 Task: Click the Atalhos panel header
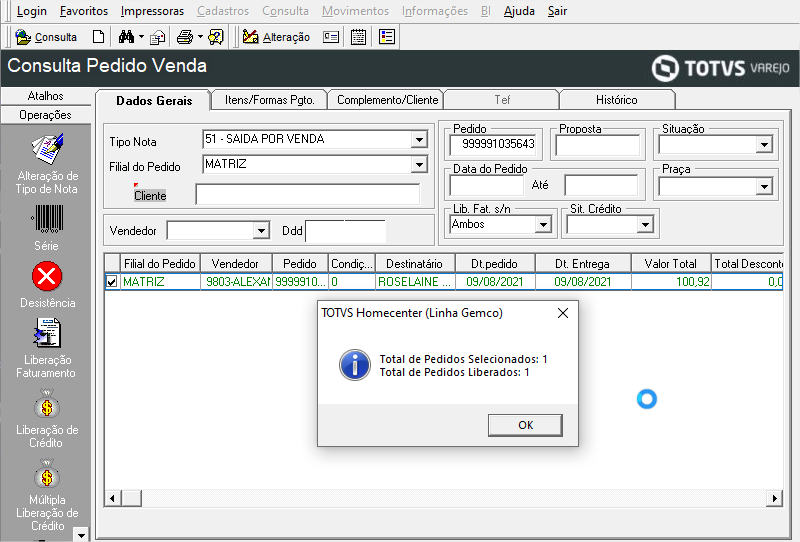point(45,96)
